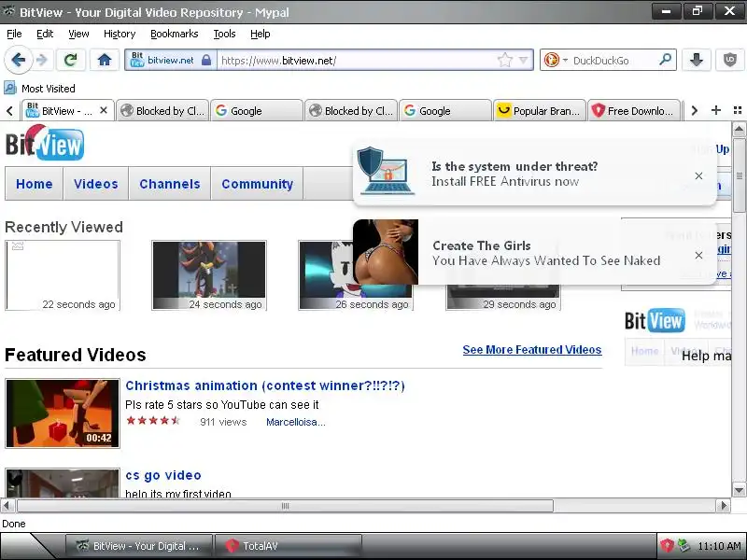Image resolution: width=747 pixels, height=560 pixels.
Task: Show all tabs grid icon
Action: pos(738,110)
